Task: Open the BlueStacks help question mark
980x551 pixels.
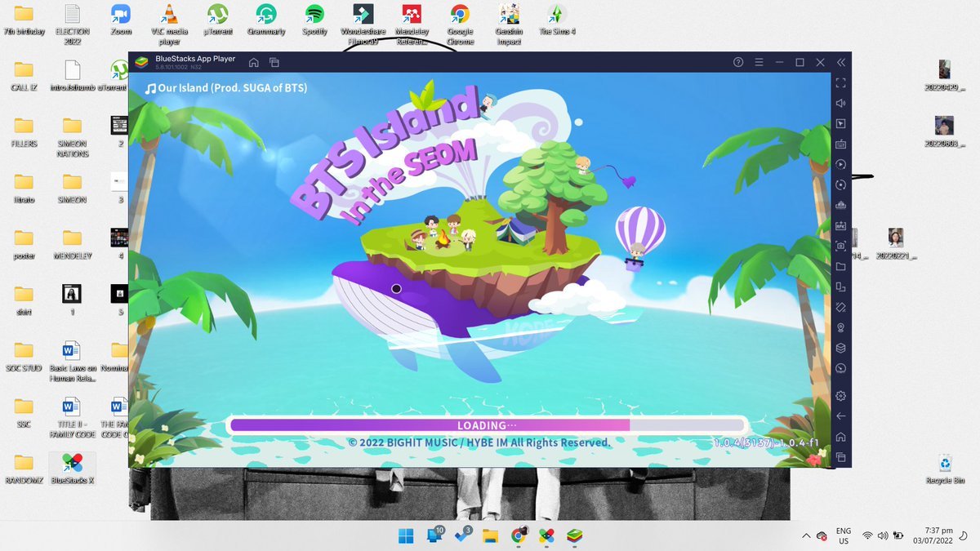Action: click(x=738, y=63)
